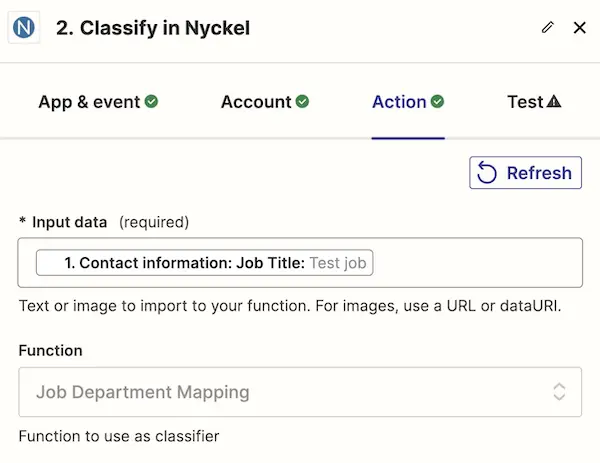Image resolution: width=600 pixels, height=463 pixels.
Task: Open the Job Department Mapping dropdown
Action: pos(300,392)
